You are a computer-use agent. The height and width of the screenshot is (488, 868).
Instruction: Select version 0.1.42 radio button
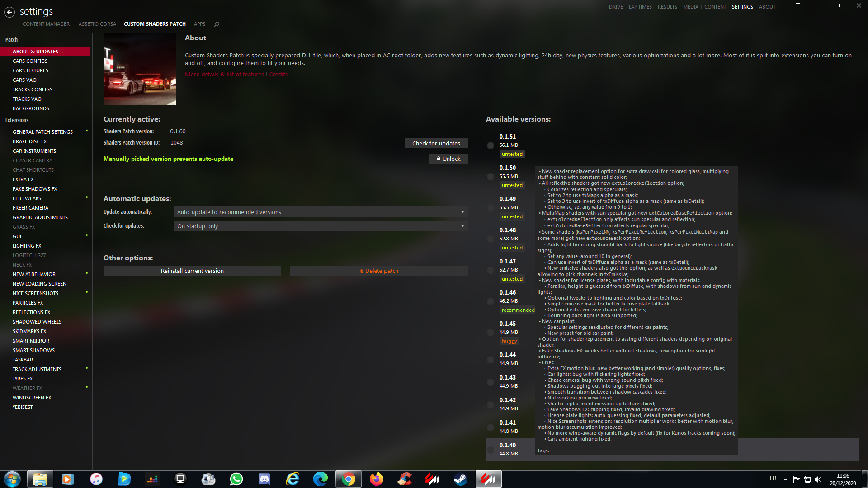click(x=491, y=405)
